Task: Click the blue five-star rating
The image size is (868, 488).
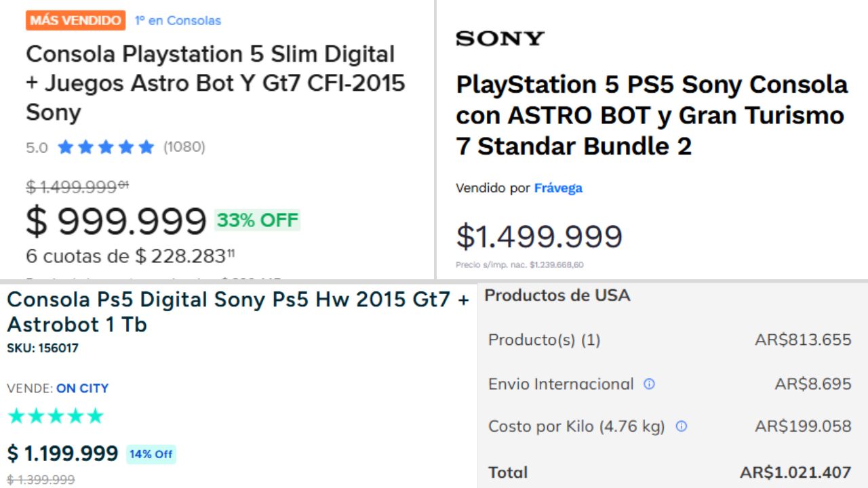Action: [106, 147]
